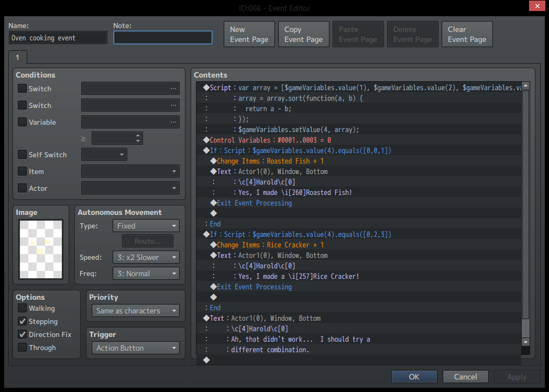Click first Switch condition value field
The width and height of the screenshot is (549, 392).
[x=130, y=89]
